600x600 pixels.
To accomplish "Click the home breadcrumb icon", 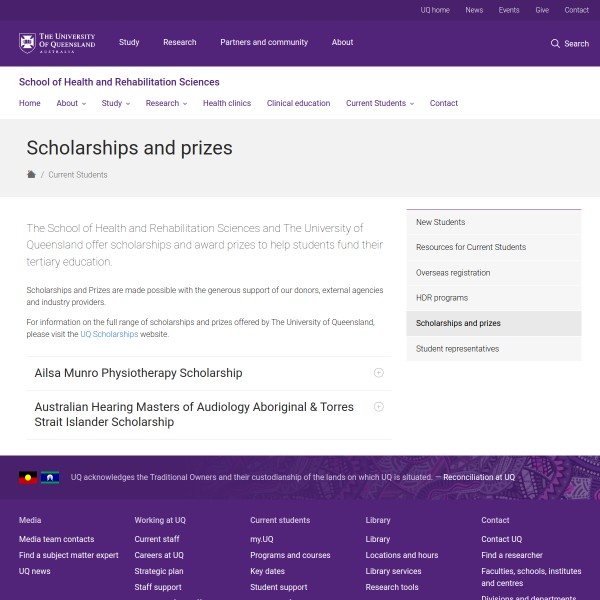I will pyautogui.click(x=31, y=174).
